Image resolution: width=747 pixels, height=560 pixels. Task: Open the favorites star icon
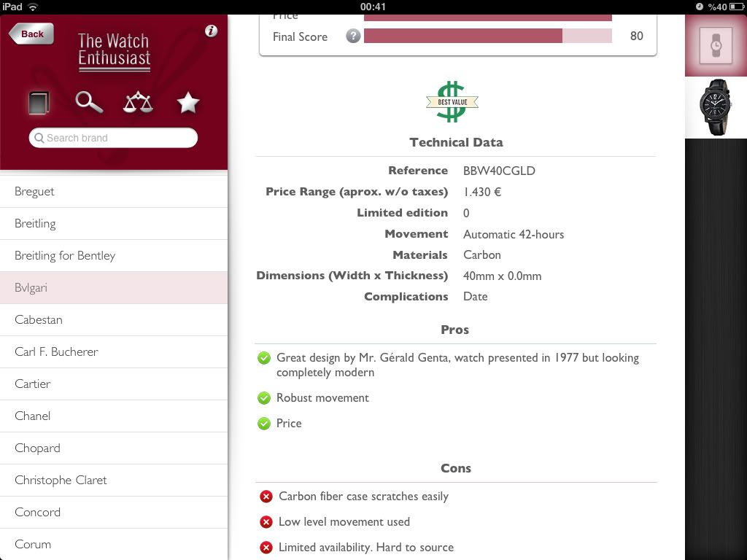188,102
